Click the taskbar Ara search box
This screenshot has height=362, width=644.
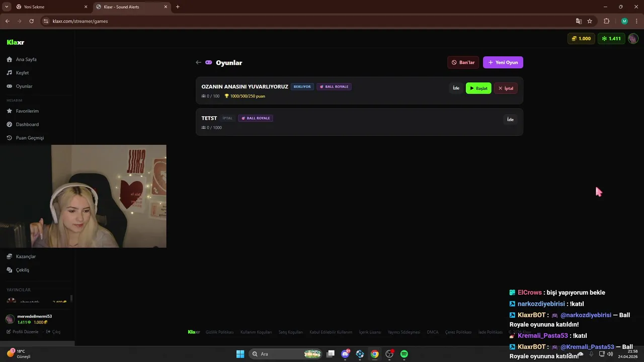(x=286, y=354)
